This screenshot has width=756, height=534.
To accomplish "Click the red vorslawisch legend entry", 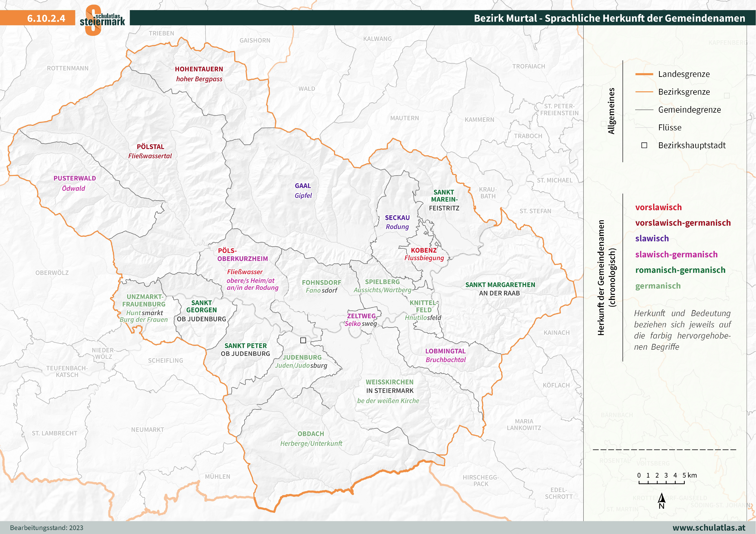I will click(658, 207).
